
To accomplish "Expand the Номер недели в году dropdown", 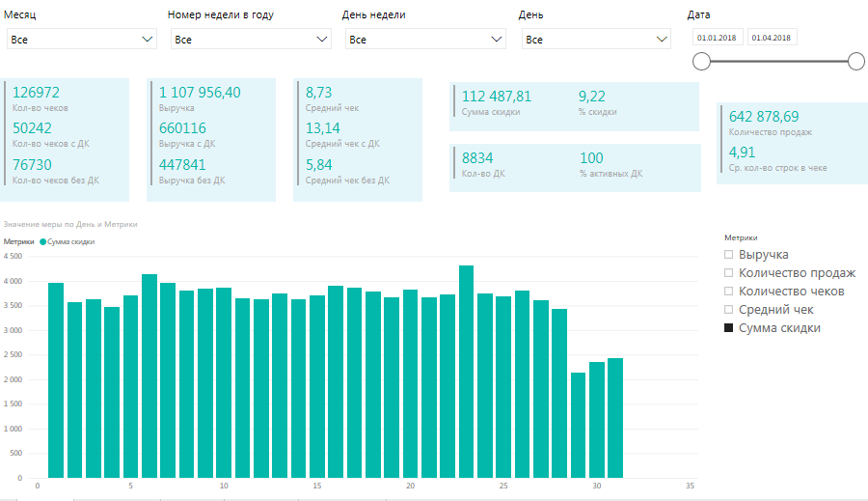I will coord(251,40).
